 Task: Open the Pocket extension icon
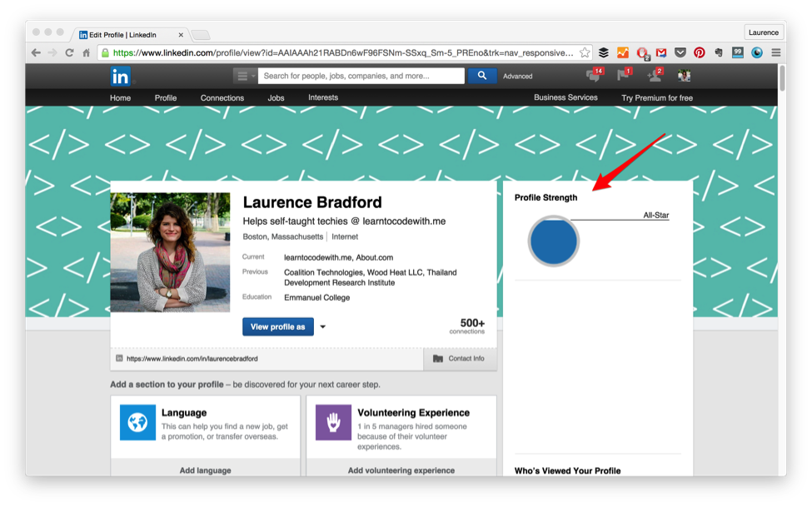(x=680, y=52)
